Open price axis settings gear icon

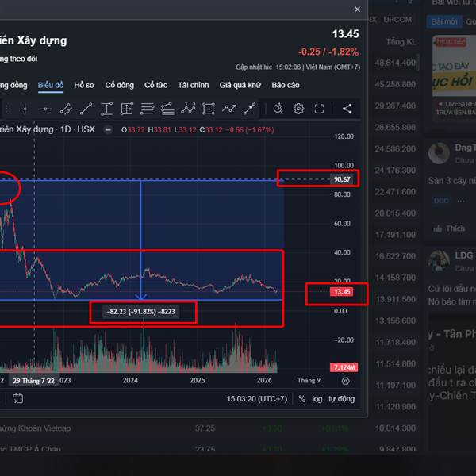tap(345, 381)
